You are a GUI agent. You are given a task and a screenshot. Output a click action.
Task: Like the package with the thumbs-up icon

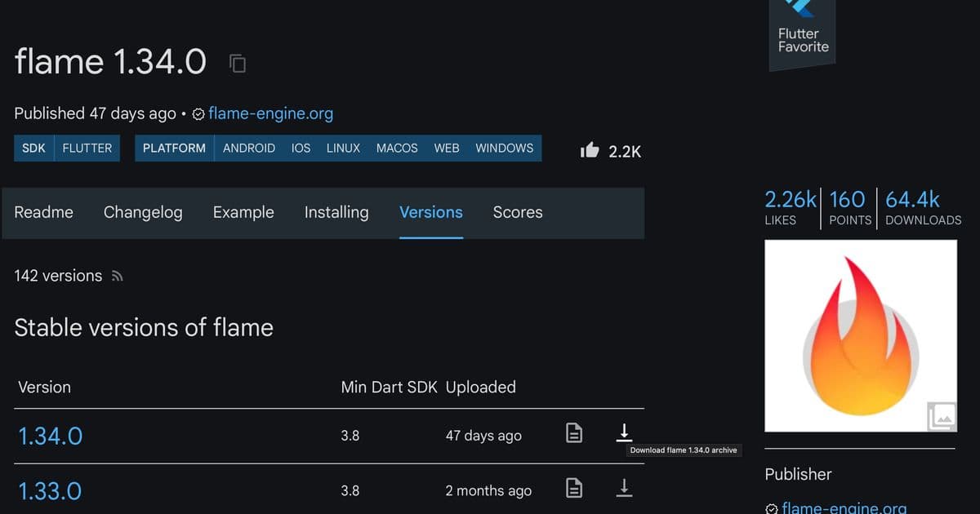(588, 150)
